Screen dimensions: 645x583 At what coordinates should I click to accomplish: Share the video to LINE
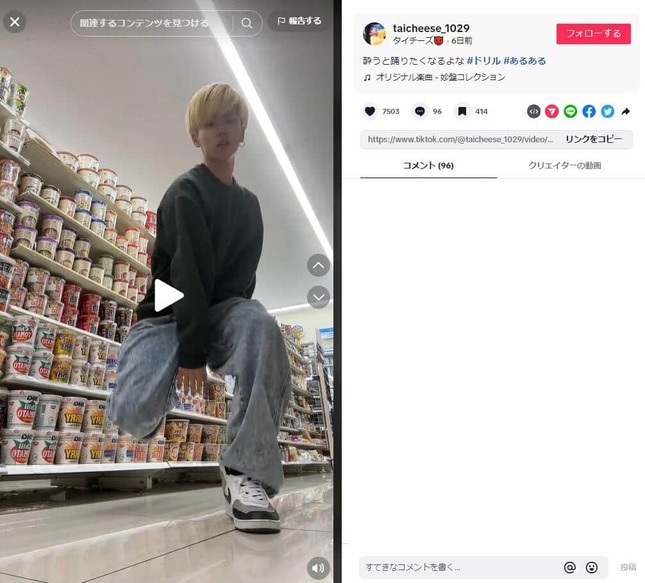pos(570,111)
